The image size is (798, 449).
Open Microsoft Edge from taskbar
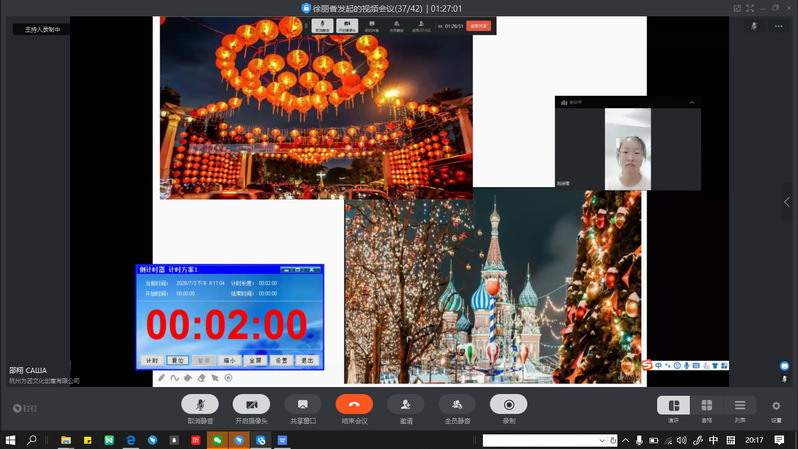(131, 440)
